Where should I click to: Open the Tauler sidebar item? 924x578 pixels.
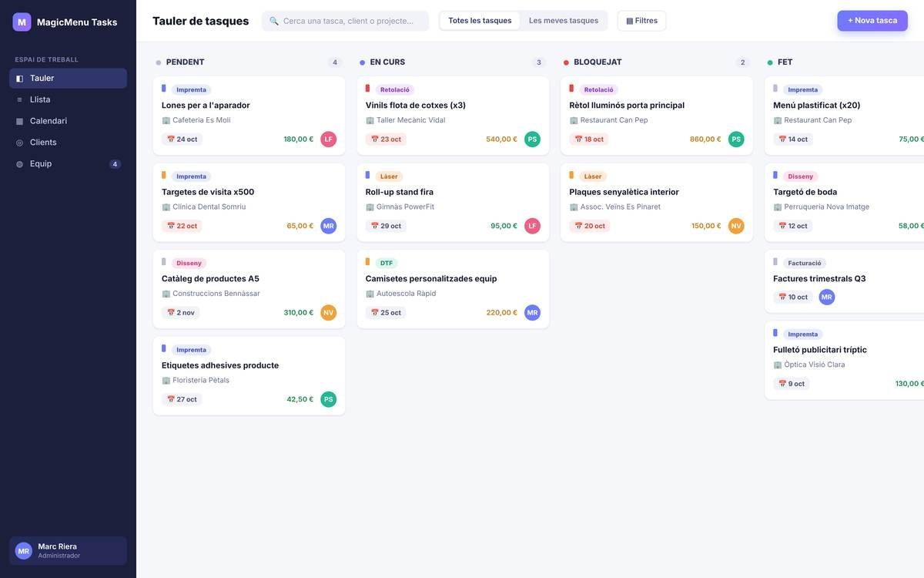[68, 79]
